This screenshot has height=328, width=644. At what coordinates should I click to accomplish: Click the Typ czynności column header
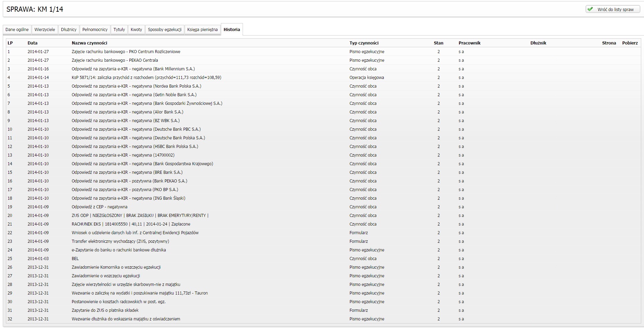pyautogui.click(x=364, y=43)
